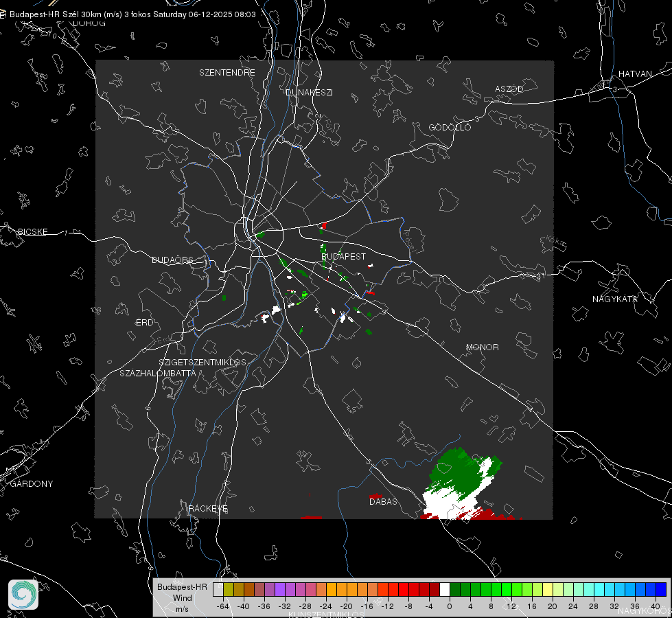
Task: Click the DABAS town label
Action: pyautogui.click(x=383, y=501)
